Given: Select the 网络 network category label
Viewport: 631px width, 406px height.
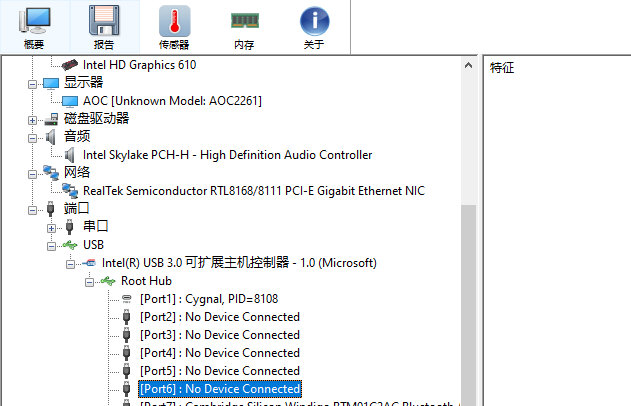Looking at the screenshot, I should (x=77, y=172).
